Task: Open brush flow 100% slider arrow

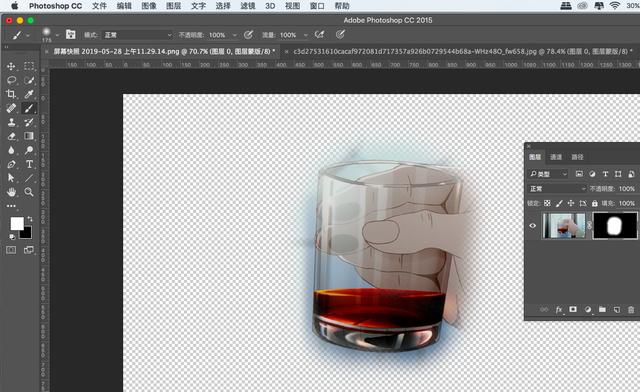Action: coord(306,36)
